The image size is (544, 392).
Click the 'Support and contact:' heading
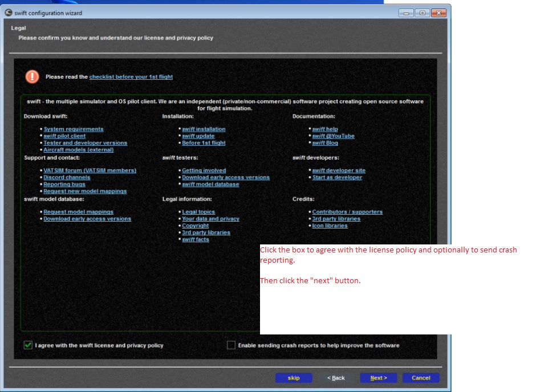(52, 157)
